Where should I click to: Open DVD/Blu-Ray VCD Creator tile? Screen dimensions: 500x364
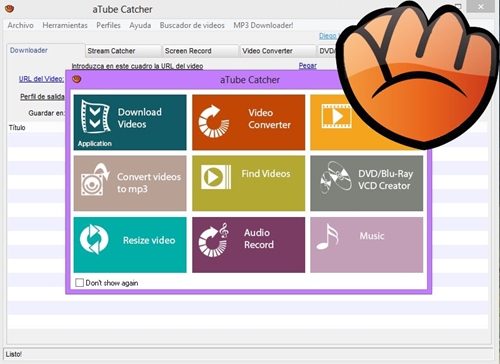(x=367, y=183)
